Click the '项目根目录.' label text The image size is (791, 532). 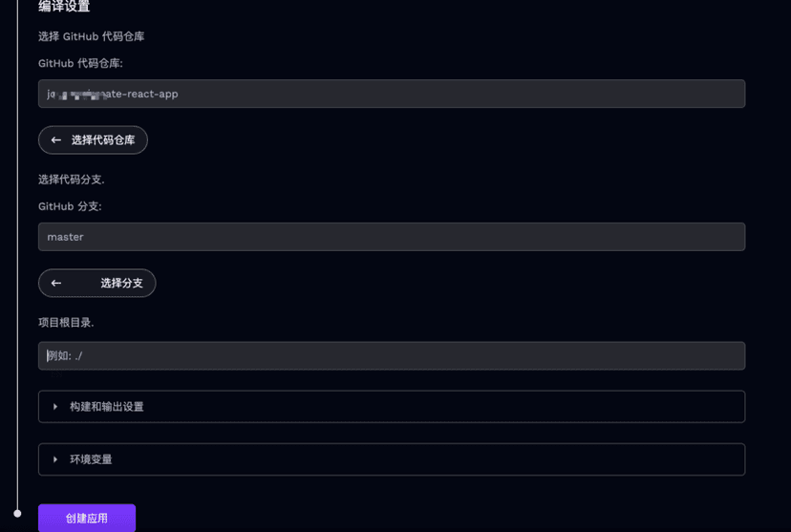click(66, 323)
